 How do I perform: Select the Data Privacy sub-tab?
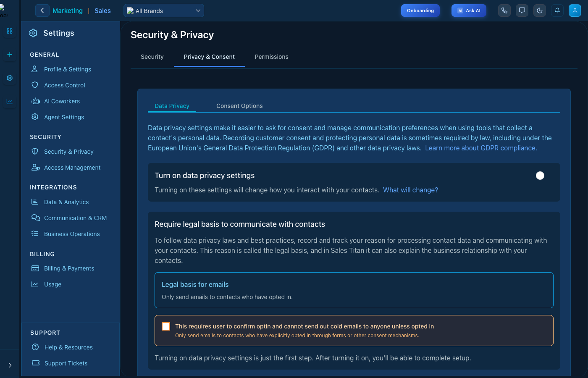pyautogui.click(x=172, y=106)
